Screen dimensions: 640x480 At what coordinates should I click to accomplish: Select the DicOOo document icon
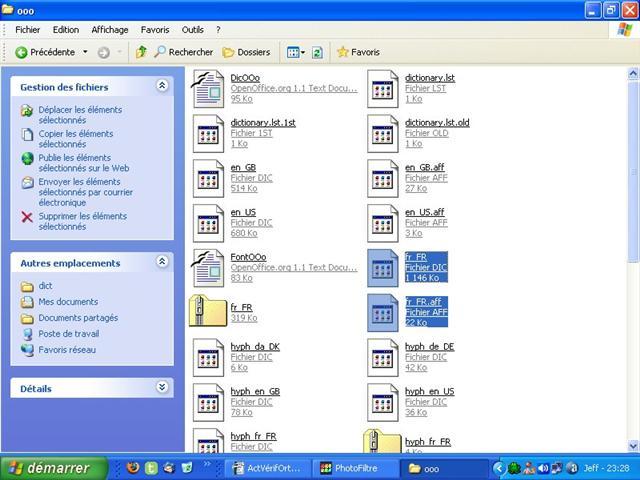click(208, 89)
